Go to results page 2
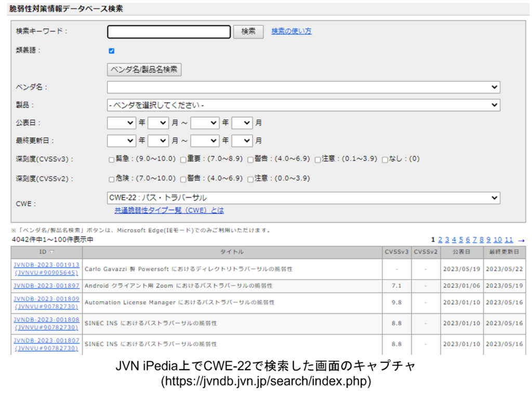532x396 pixels. pyautogui.click(x=440, y=240)
